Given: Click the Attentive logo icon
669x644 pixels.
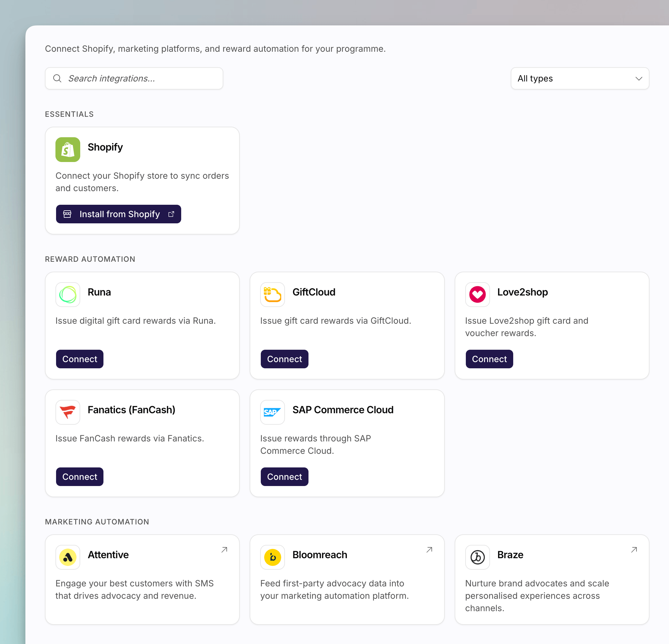Looking at the screenshot, I should (68, 557).
